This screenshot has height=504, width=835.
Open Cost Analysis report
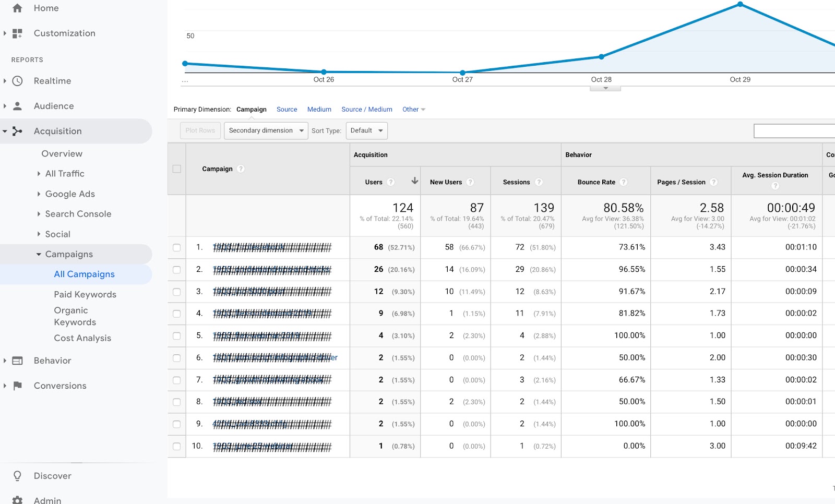[82, 338]
